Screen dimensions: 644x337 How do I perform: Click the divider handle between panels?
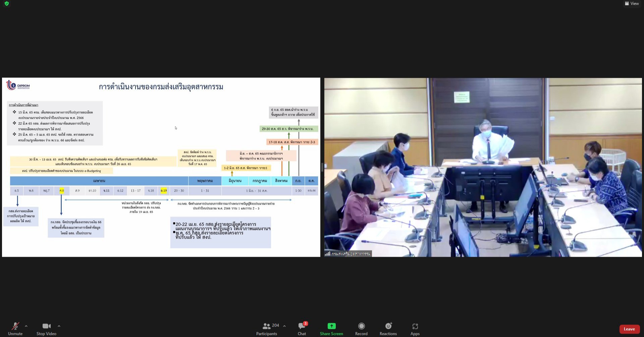322,167
